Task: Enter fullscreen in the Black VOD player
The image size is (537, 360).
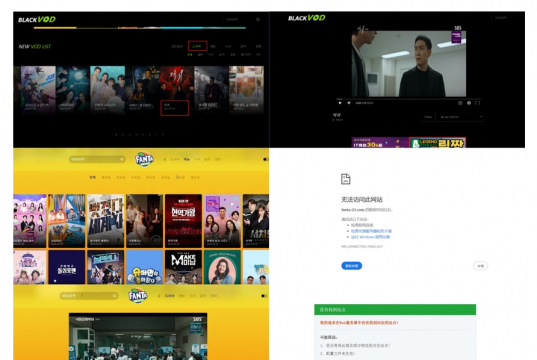Action: pos(477,103)
